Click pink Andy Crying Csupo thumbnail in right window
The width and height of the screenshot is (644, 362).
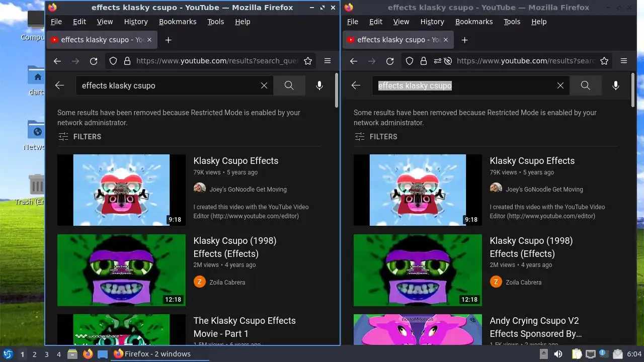click(418, 329)
